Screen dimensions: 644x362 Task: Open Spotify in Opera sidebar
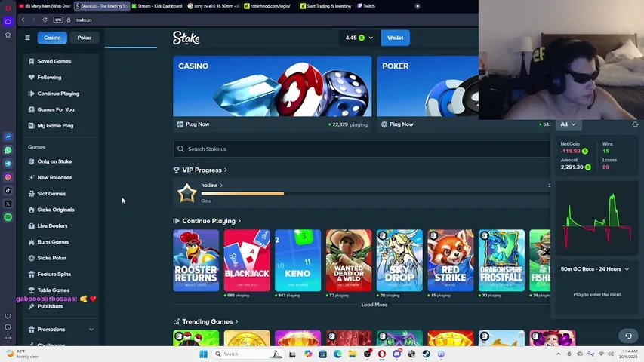[8, 217]
